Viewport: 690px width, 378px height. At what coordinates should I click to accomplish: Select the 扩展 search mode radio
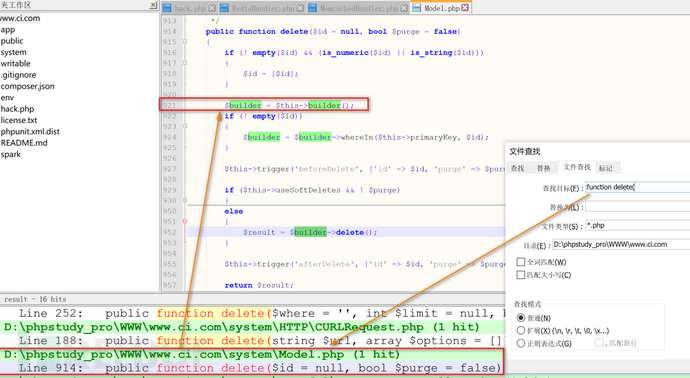pyautogui.click(x=521, y=330)
